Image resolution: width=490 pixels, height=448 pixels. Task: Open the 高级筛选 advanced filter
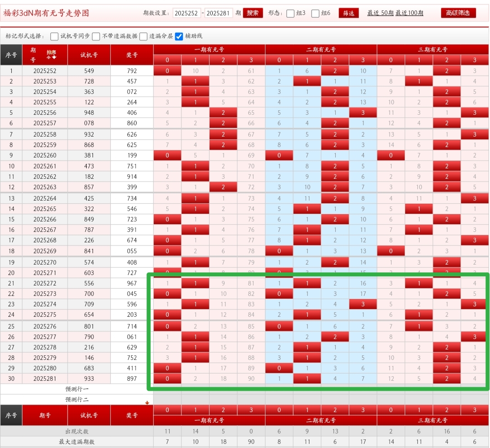(458, 13)
